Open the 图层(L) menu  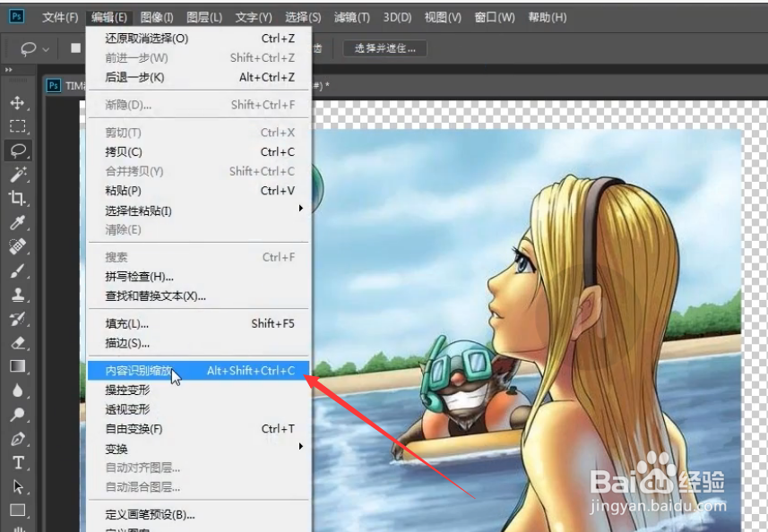204,18
